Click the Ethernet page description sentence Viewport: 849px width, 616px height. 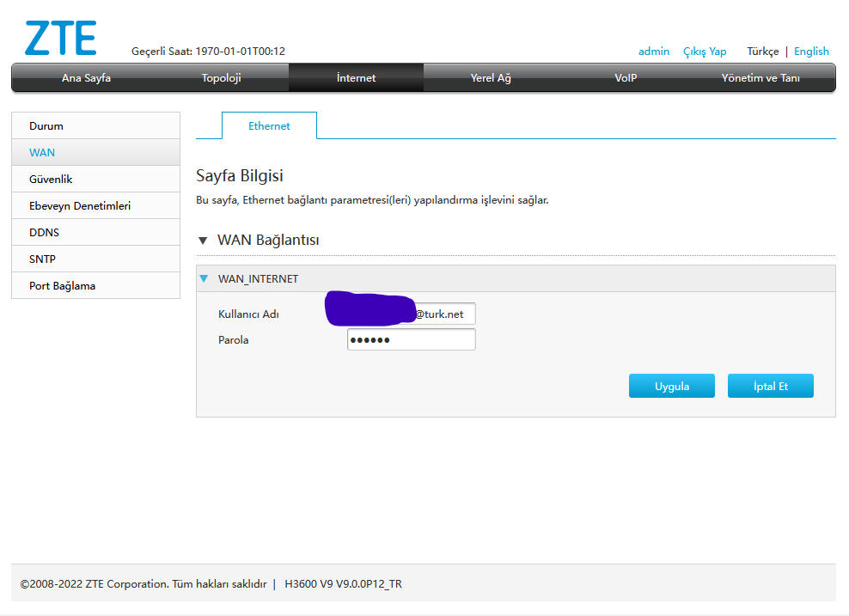pos(372,200)
